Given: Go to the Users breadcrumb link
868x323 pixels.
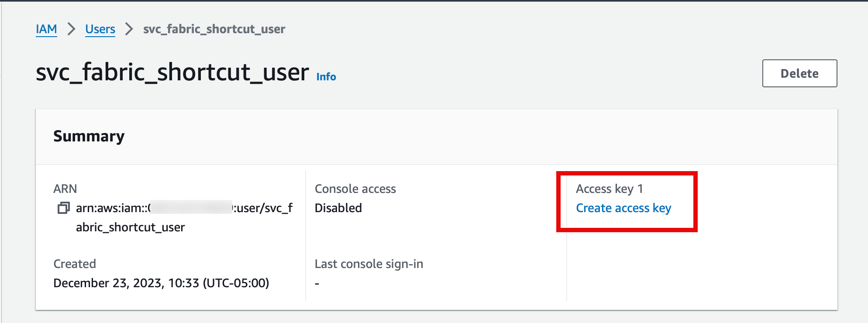Looking at the screenshot, I should tap(100, 29).
